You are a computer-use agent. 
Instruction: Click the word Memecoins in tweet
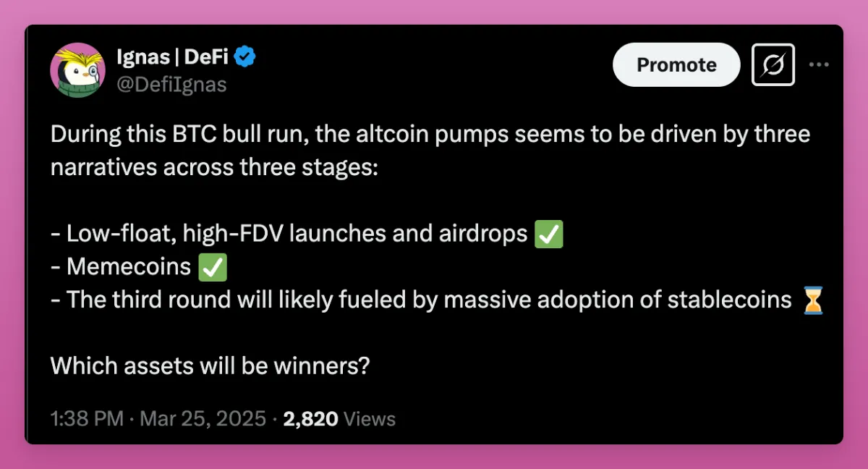pos(128,267)
